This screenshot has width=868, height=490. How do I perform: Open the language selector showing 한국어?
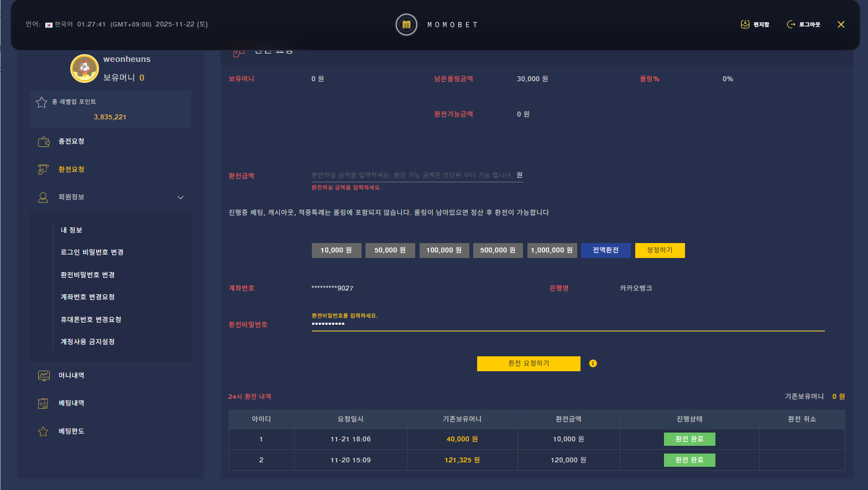(59, 24)
